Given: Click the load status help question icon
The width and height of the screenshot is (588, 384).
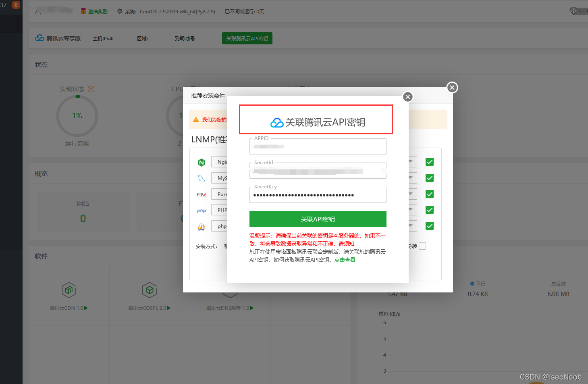Looking at the screenshot, I should (x=91, y=89).
